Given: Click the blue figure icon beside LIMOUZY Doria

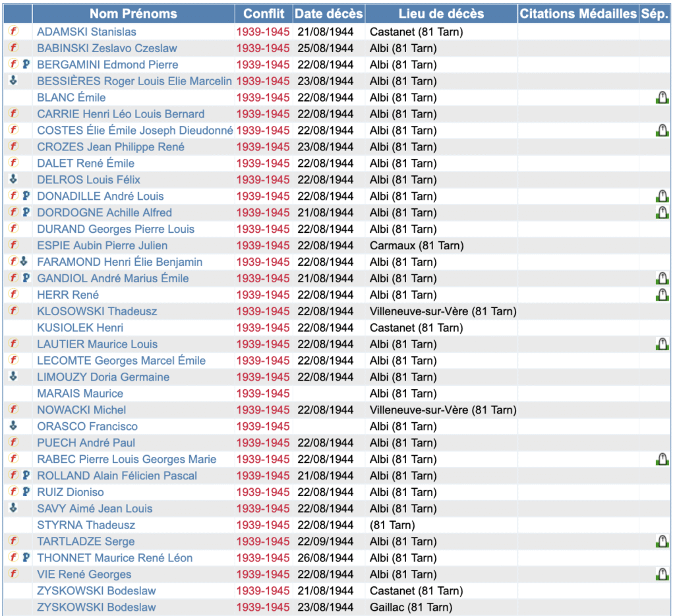Looking at the screenshot, I should coord(13,376).
